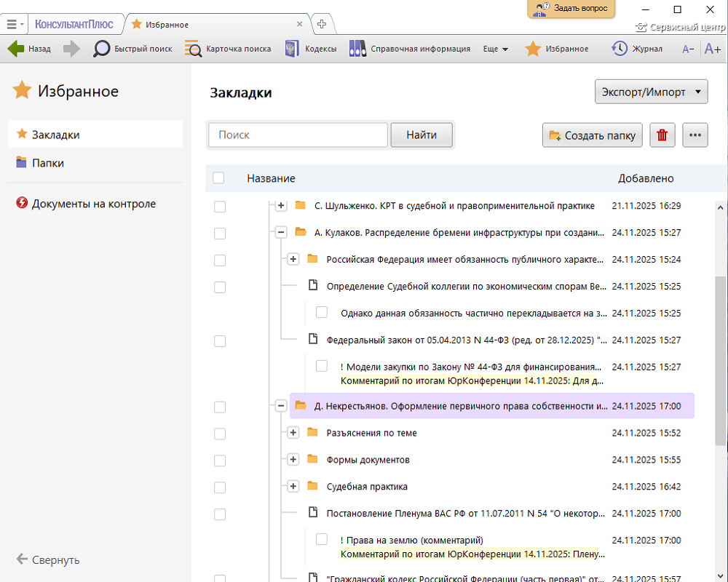Click into the Поиск search field

[298, 135]
